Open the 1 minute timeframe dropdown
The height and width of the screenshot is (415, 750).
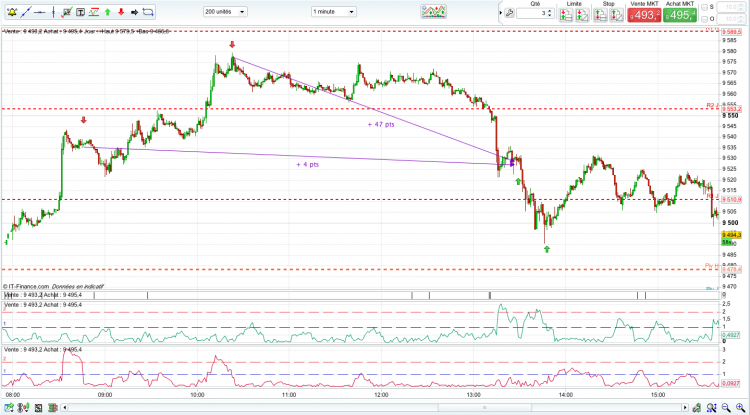click(x=334, y=11)
